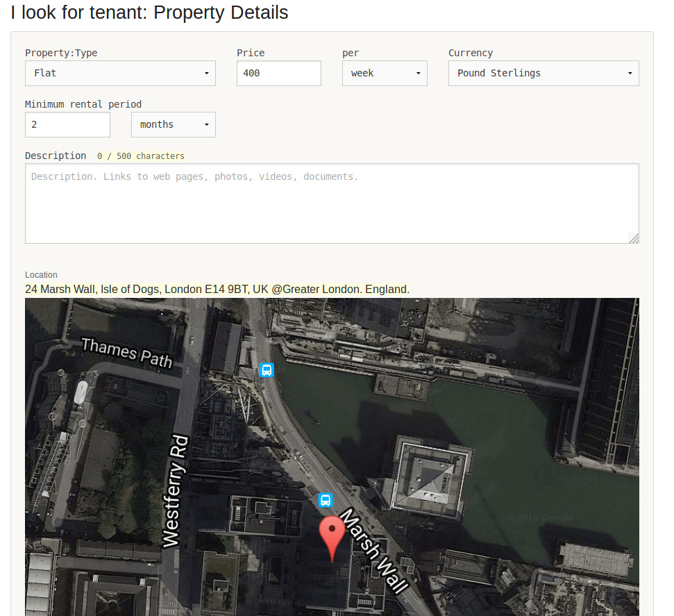The height and width of the screenshot is (616, 674).
Task: Click the Thames Path label on map
Action: point(126,352)
